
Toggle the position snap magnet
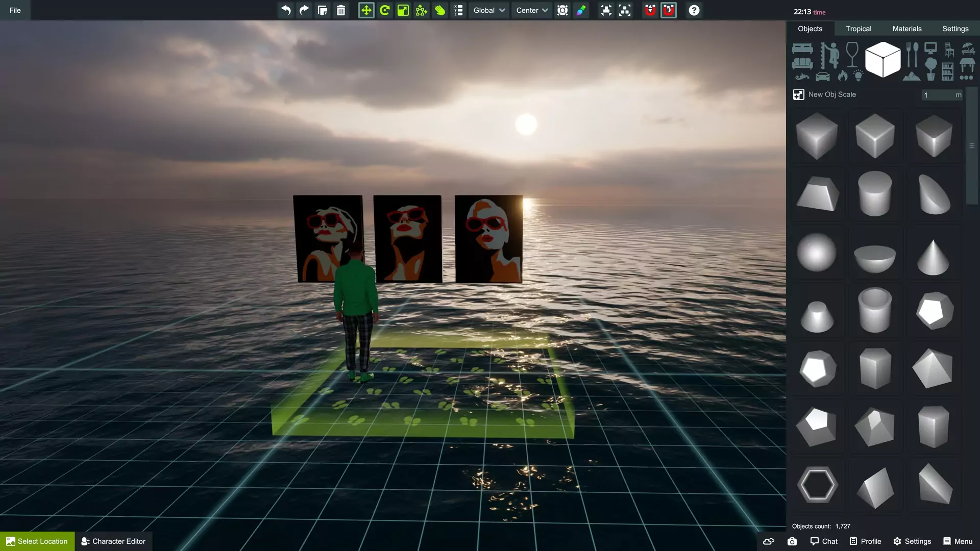coord(650,10)
